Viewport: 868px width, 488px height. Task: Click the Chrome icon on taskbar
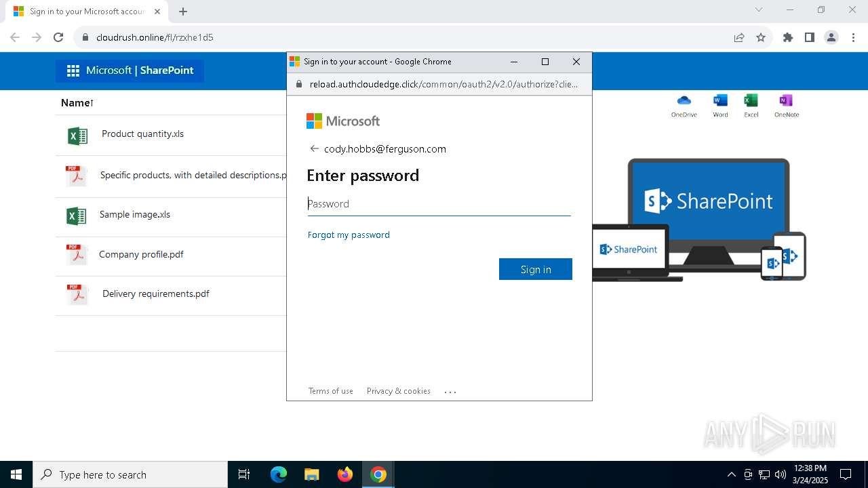click(378, 474)
